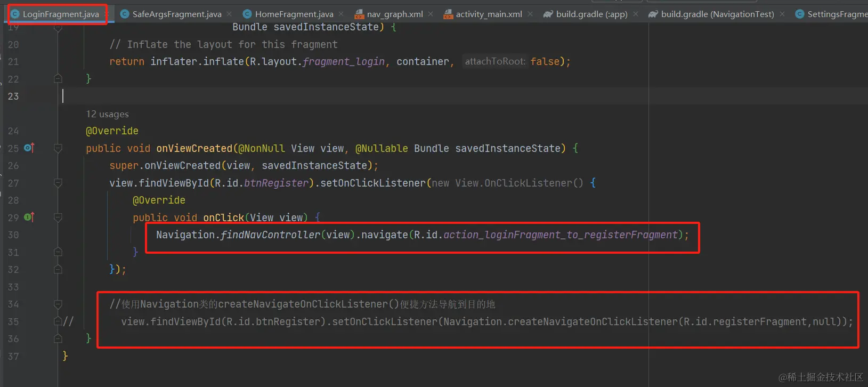The image size is (868, 387).
Task: Click the implements gutter icon on line 29
Action: (x=29, y=217)
